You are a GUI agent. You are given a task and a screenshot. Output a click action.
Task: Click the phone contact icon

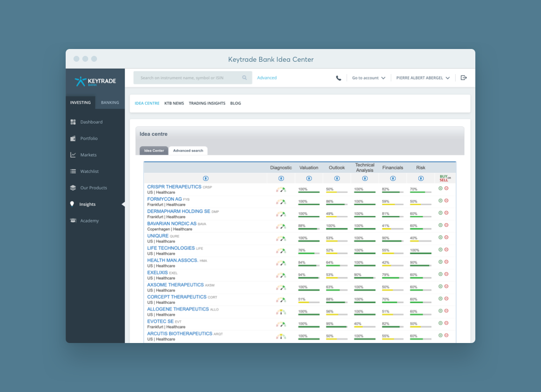point(339,77)
